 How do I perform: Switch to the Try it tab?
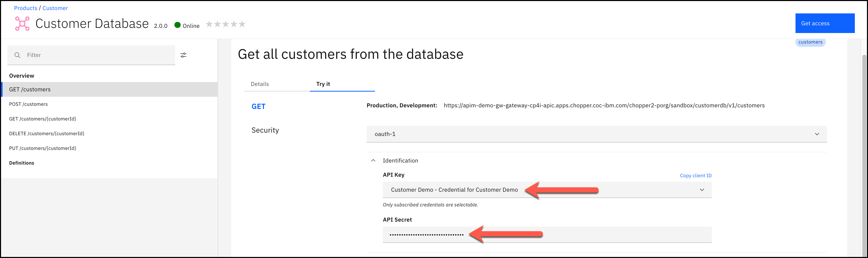pos(342,84)
